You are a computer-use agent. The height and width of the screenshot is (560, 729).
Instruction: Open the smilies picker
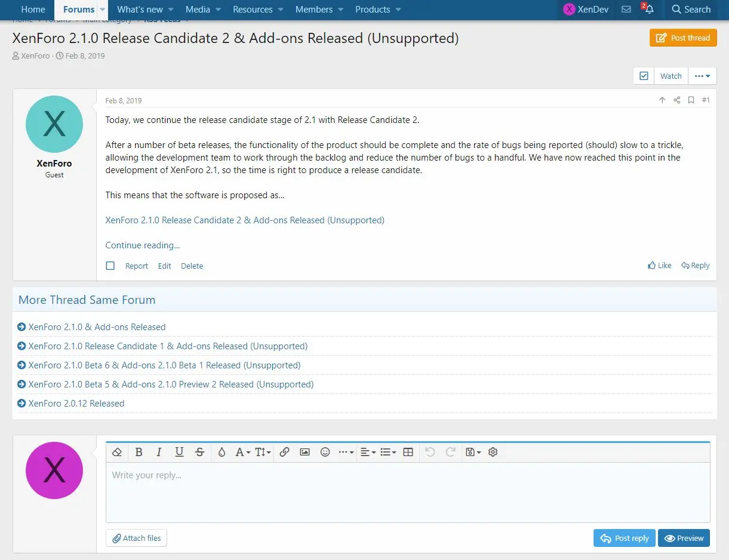[x=325, y=453]
